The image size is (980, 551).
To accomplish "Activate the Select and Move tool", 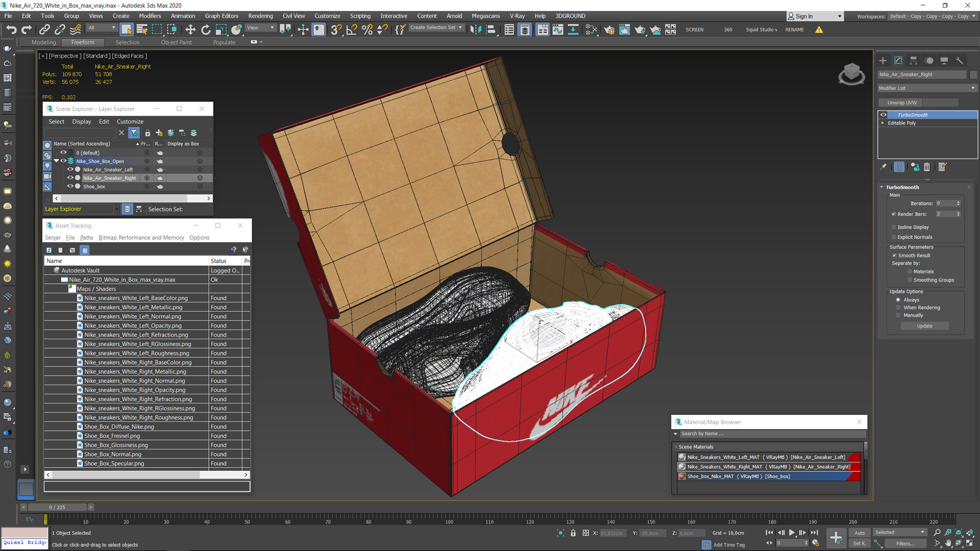I will coord(190,30).
